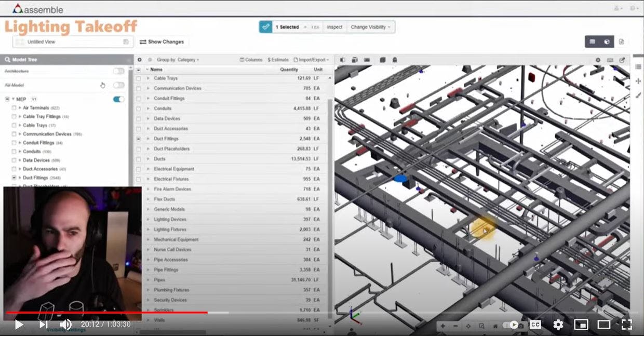
Task: Click the zoom in plus button in viewer
Action: click(x=442, y=326)
